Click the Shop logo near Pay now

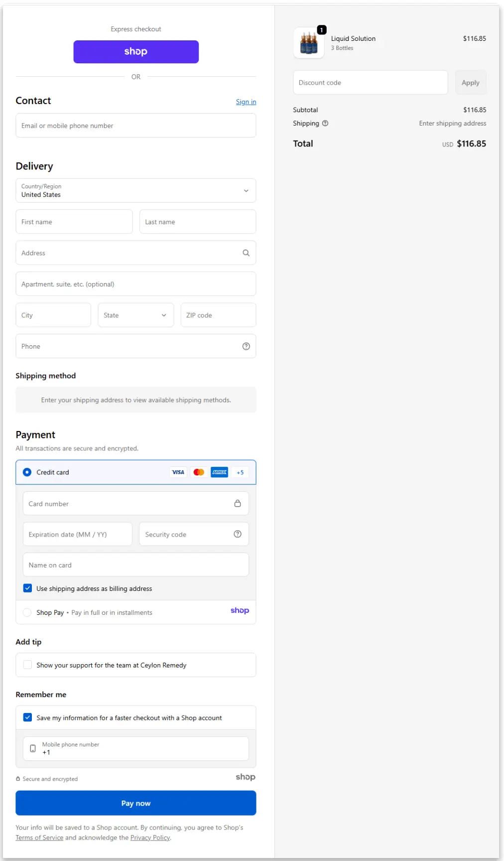tap(246, 777)
